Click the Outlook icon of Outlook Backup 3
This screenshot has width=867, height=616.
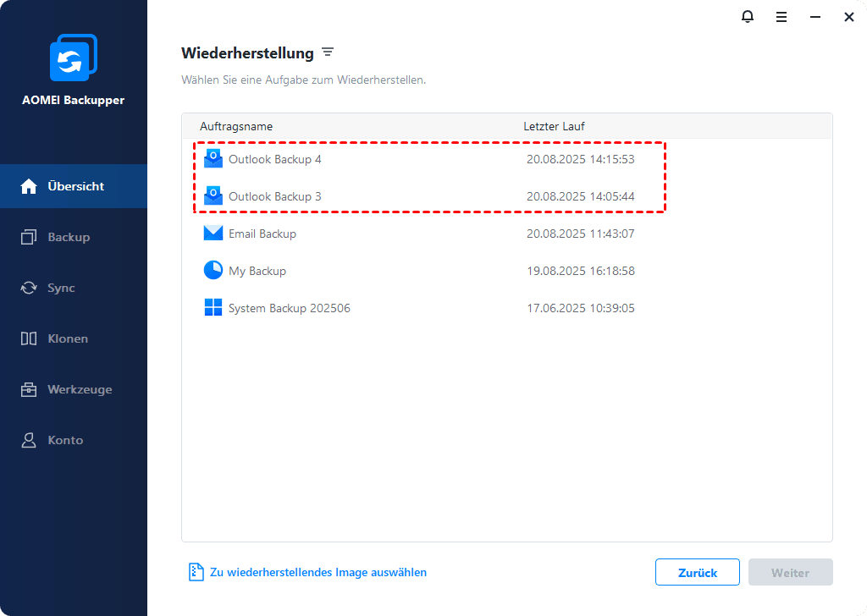coord(213,196)
